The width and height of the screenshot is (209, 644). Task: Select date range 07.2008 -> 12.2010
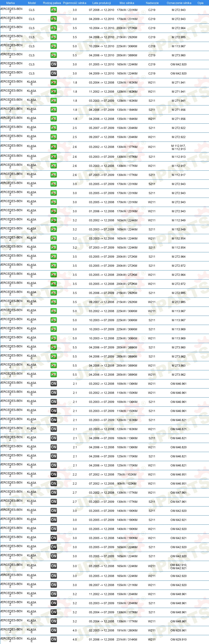[x=102, y=10]
